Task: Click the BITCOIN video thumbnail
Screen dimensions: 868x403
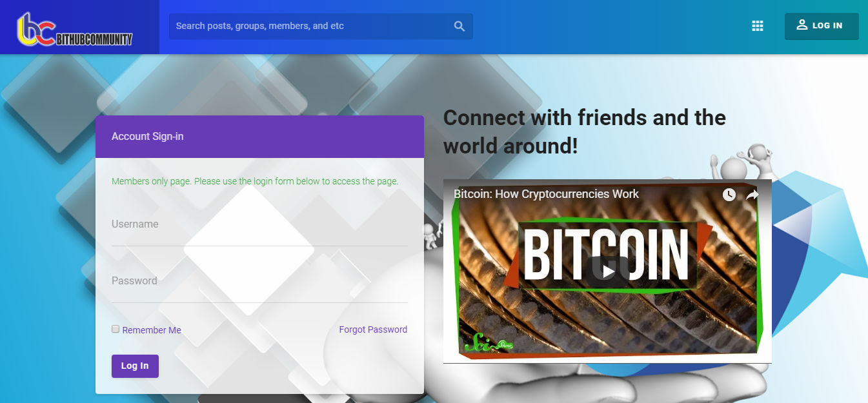Action: (607, 271)
